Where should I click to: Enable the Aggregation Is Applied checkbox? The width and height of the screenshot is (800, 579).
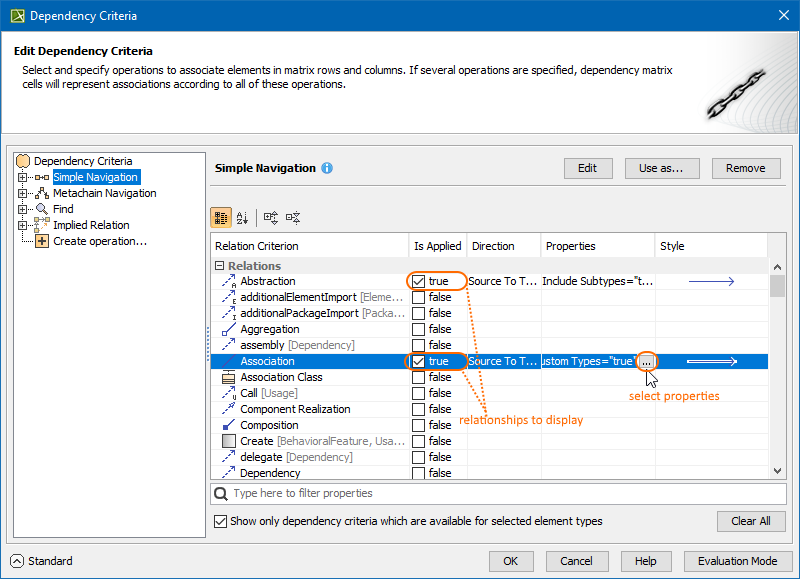(419, 329)
